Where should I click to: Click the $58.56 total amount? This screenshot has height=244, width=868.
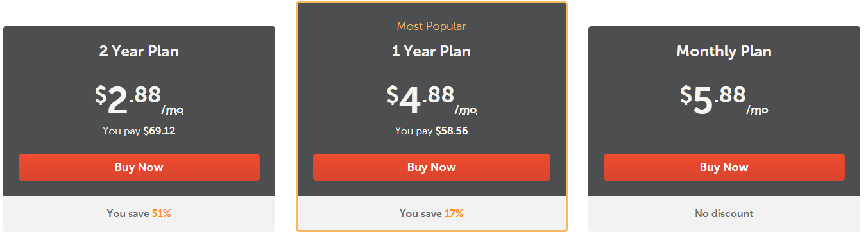pyautogui.click(x=452, y=131)
